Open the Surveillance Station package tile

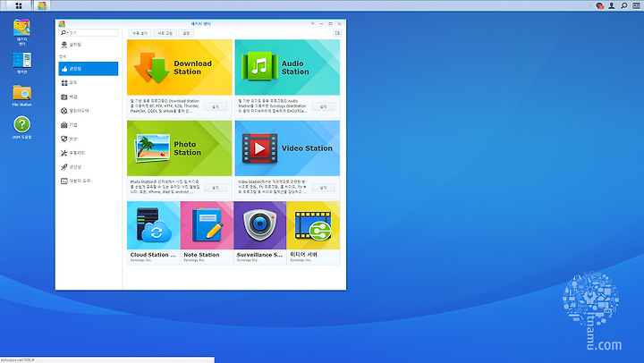click(260, 232)
